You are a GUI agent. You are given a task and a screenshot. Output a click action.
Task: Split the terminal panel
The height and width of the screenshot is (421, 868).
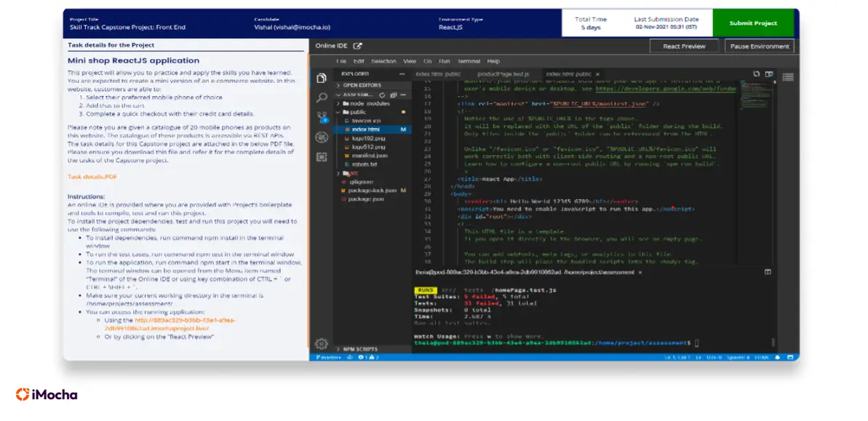[768, 272]
